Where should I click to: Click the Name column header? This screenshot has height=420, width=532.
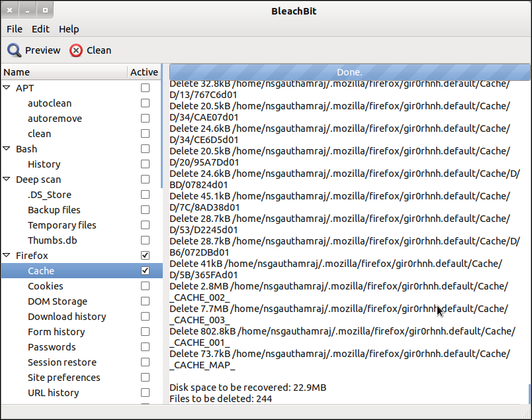(64, 72)
